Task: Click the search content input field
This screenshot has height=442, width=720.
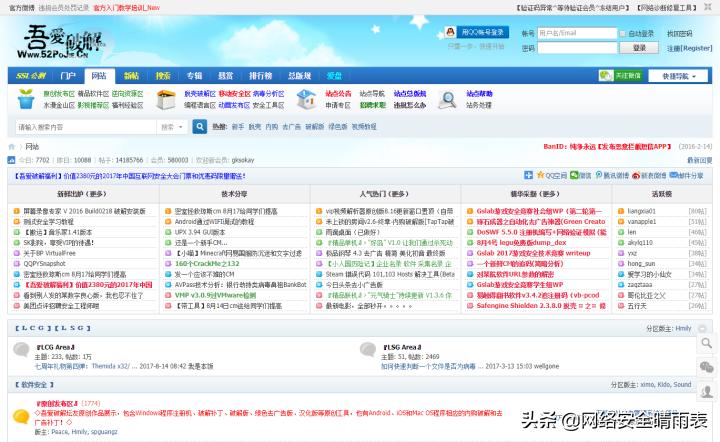Action: [86, 127]
